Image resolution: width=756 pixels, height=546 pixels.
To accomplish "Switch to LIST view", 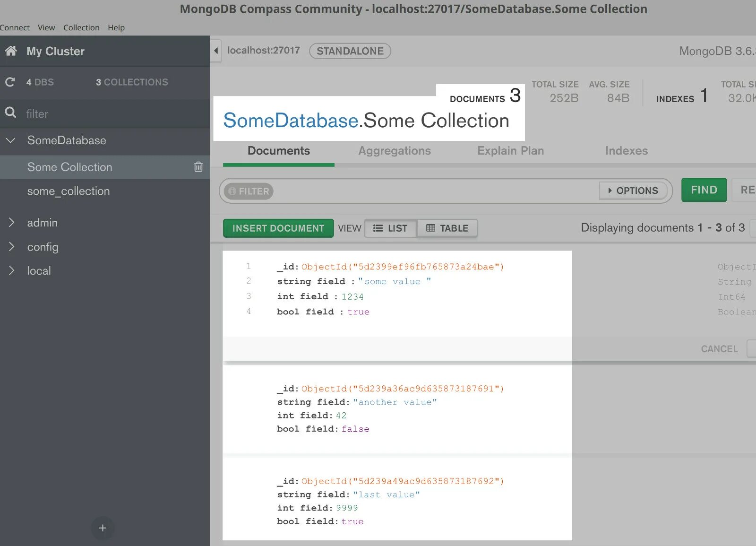I will click(x=390, y=228).
